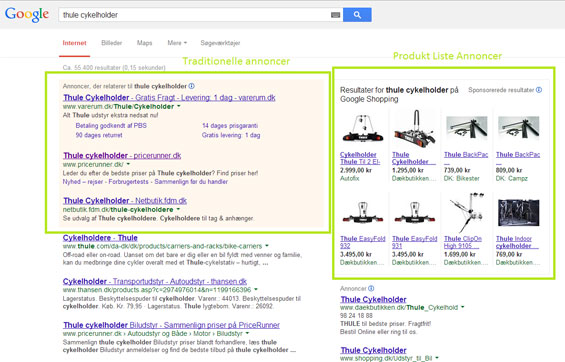The image size is (565, 362).
Task: Open 'Thule Cykelholder - Netbutik.fdm.dk' ad
Action: click(x=125, y=201)
